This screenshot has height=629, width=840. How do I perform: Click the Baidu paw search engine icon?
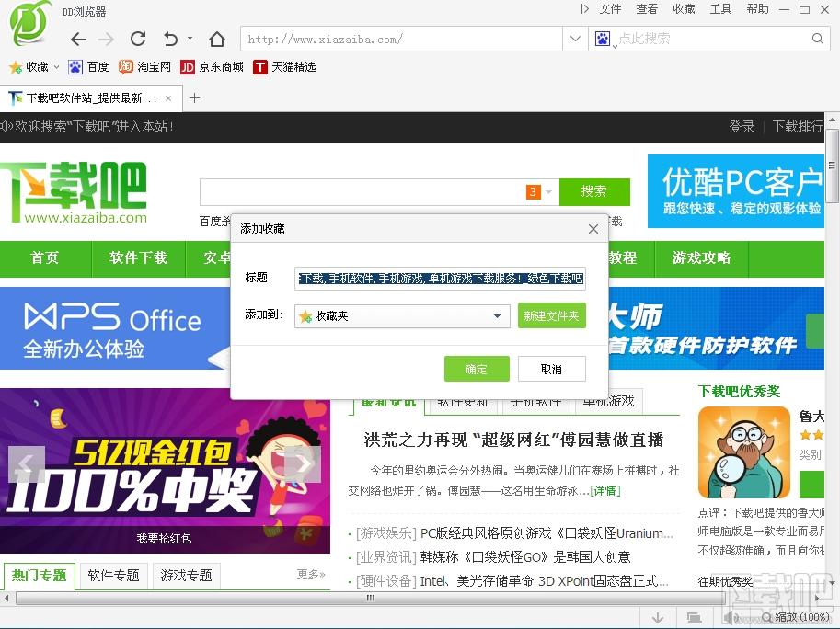pos(603,39)
